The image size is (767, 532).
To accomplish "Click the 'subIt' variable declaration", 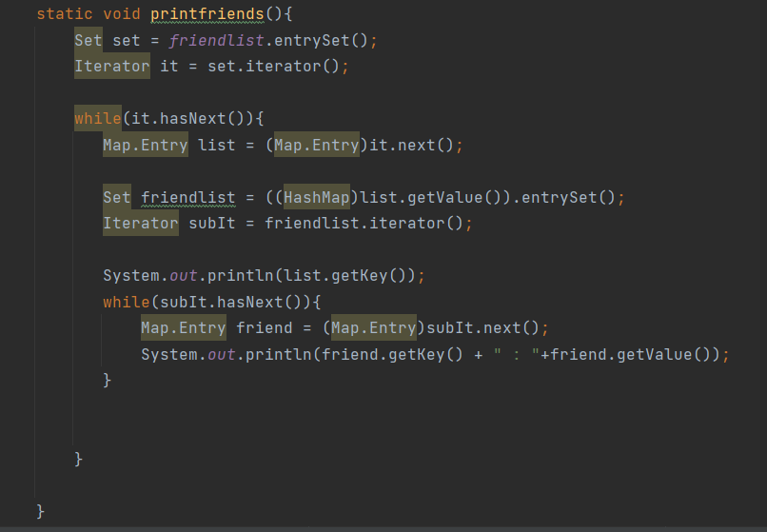I will [x=212, y=224].
